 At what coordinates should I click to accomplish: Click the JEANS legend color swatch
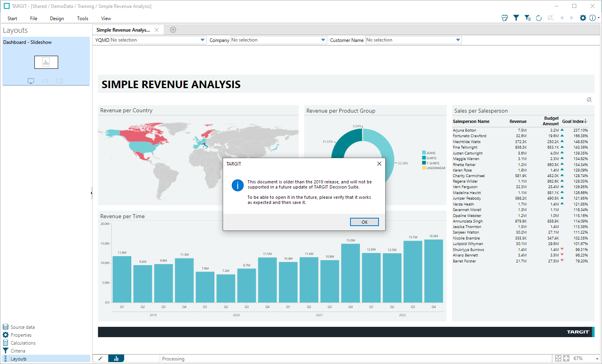424,153
